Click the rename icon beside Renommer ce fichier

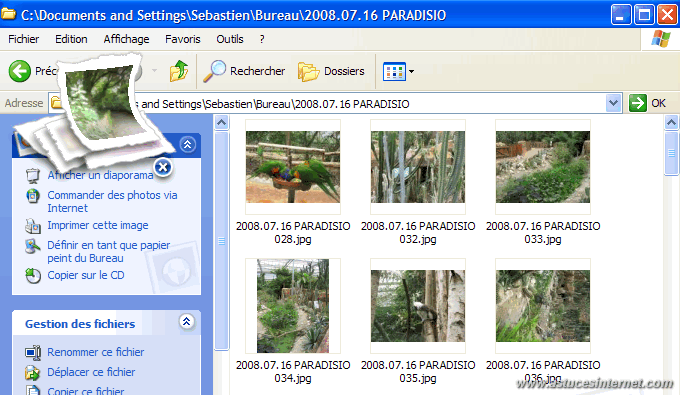(x=33, y=353)
